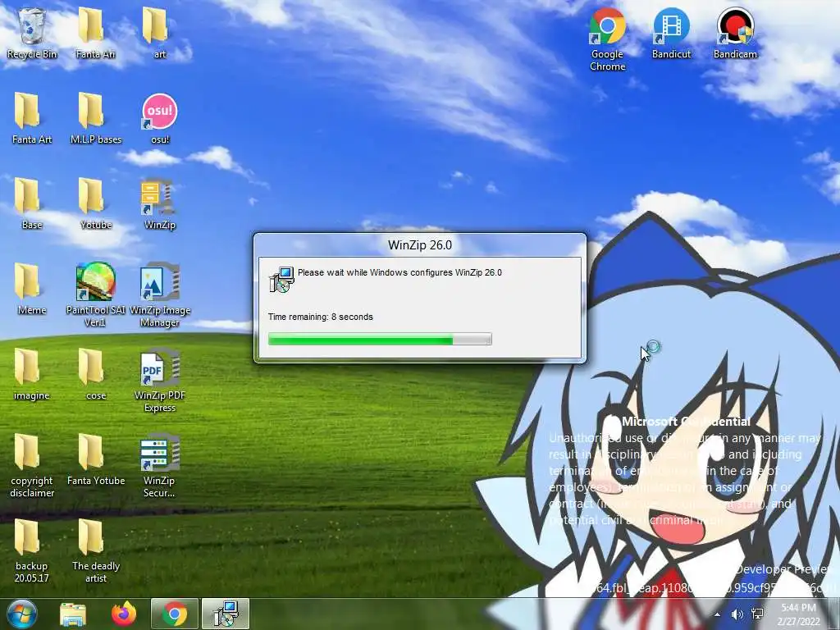Open the taskbar clock showing 5:44 PM
Screen dimensions: 840x630
coord(798,614)
